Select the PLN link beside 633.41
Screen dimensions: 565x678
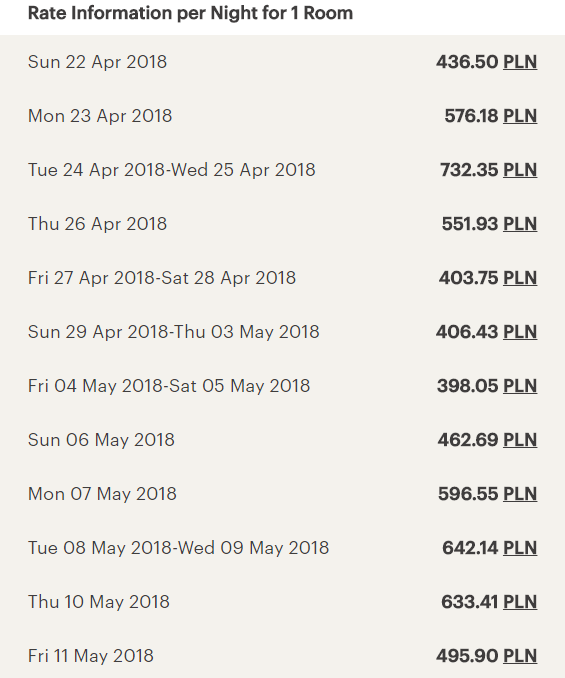[x=520, y=602]
